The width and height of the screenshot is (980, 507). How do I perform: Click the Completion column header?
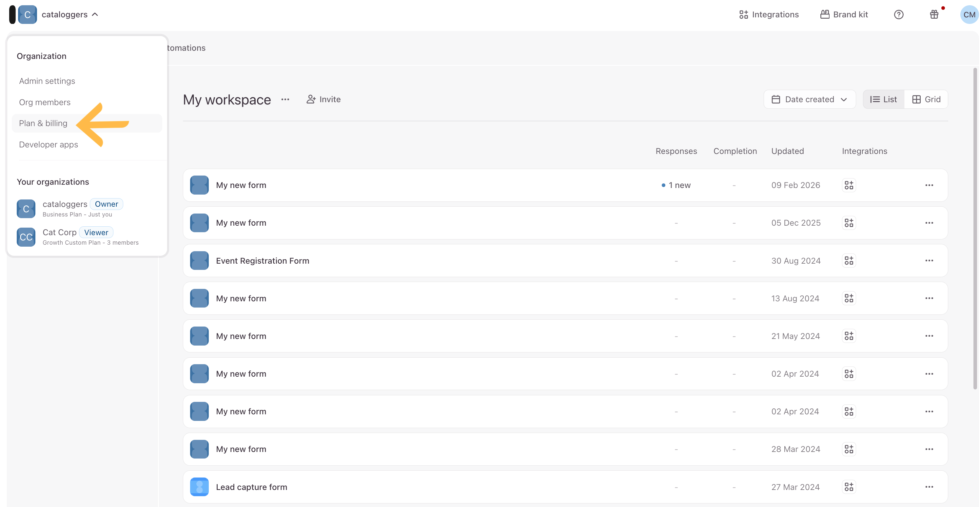[735, 151]
